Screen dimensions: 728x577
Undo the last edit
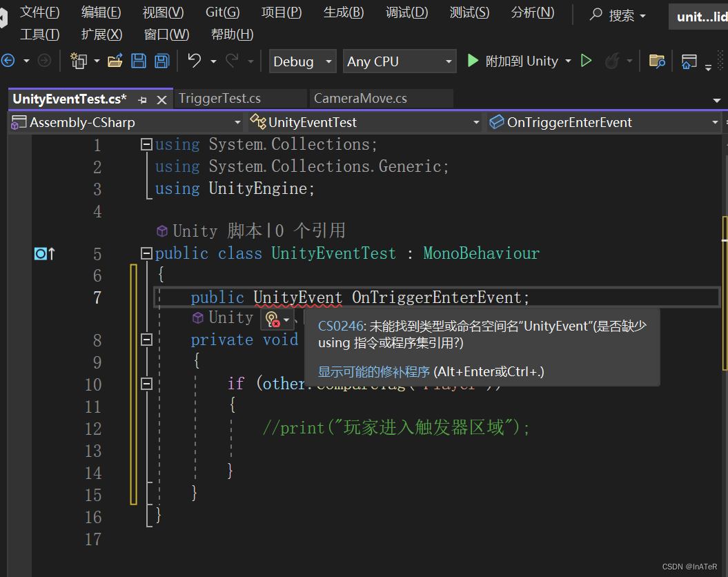coord(194,61)
